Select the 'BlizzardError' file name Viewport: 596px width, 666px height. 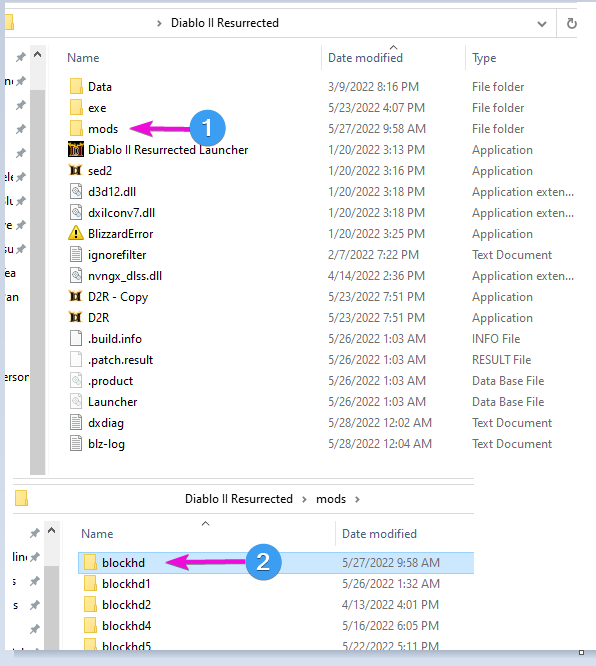[x=121, y=234]
